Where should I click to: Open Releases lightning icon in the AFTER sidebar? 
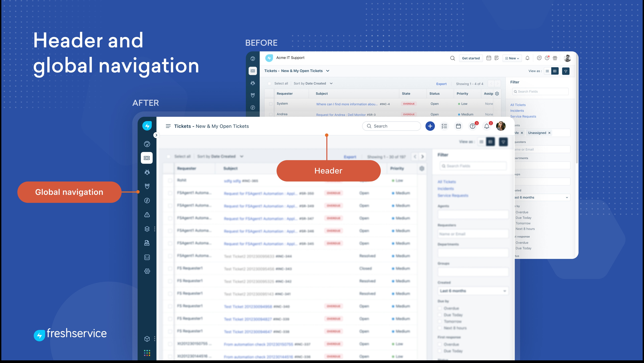(147, 201)
